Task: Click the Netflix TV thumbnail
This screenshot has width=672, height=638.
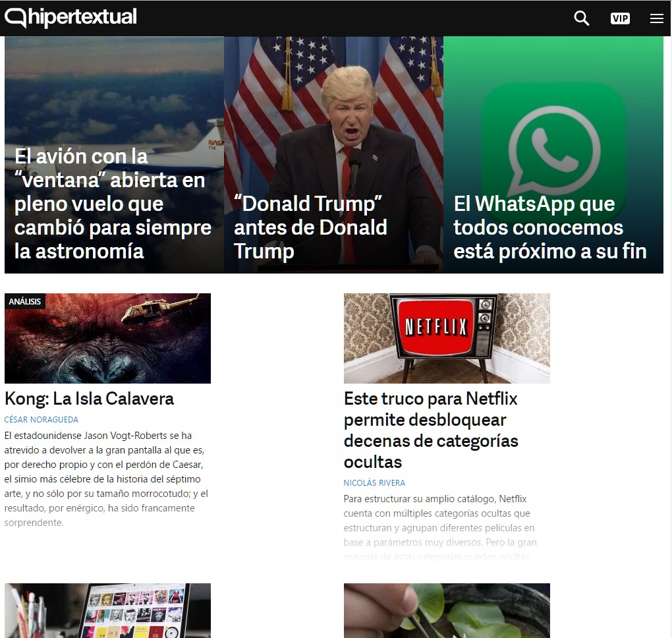Action: tap(447, 338)
